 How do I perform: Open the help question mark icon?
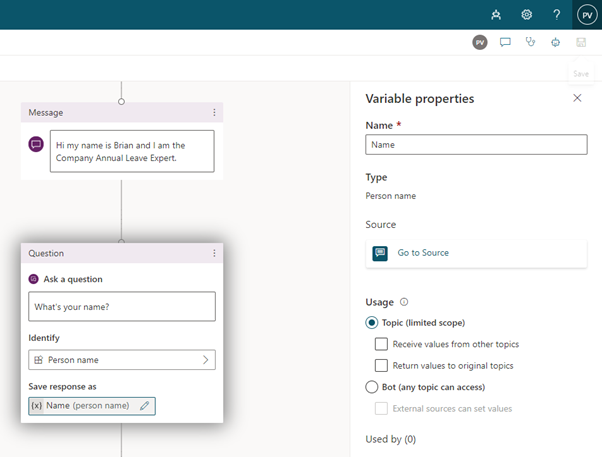click(556, 15)
